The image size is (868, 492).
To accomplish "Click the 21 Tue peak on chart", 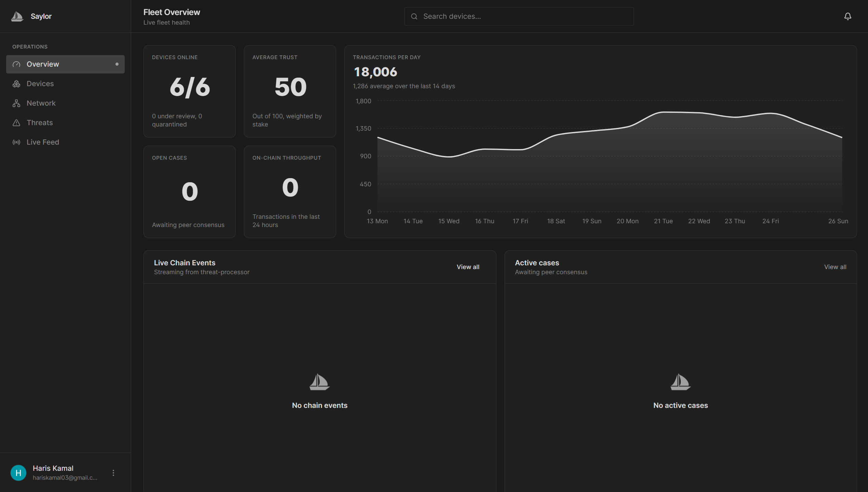I will pos(663,112).
